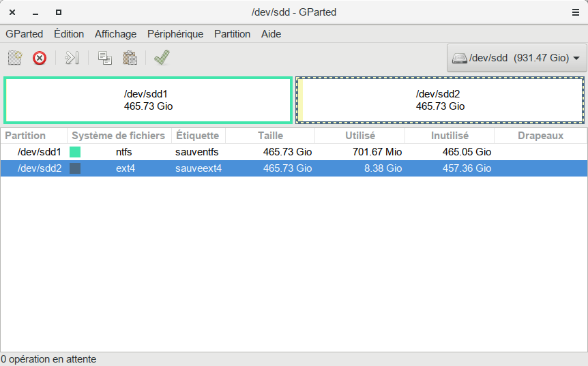Click the Drapeaux column header

click(540, 136)
